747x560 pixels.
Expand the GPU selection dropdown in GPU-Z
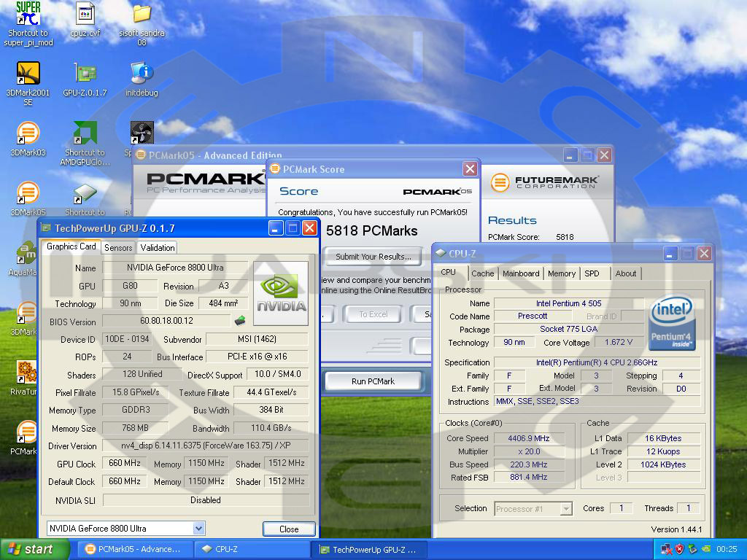[198, 528]
